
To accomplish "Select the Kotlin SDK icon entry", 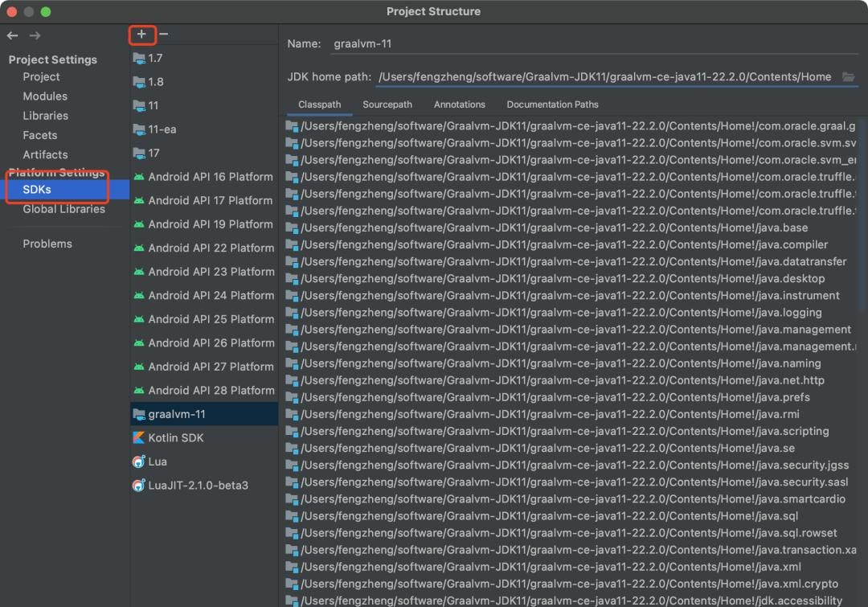I will [x=139, y=438].
